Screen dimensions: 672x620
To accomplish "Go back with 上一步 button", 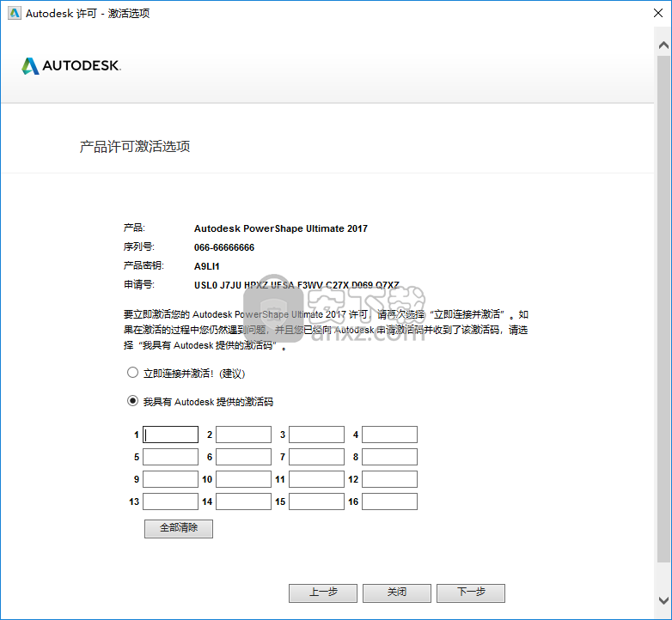I will point(323,593).
